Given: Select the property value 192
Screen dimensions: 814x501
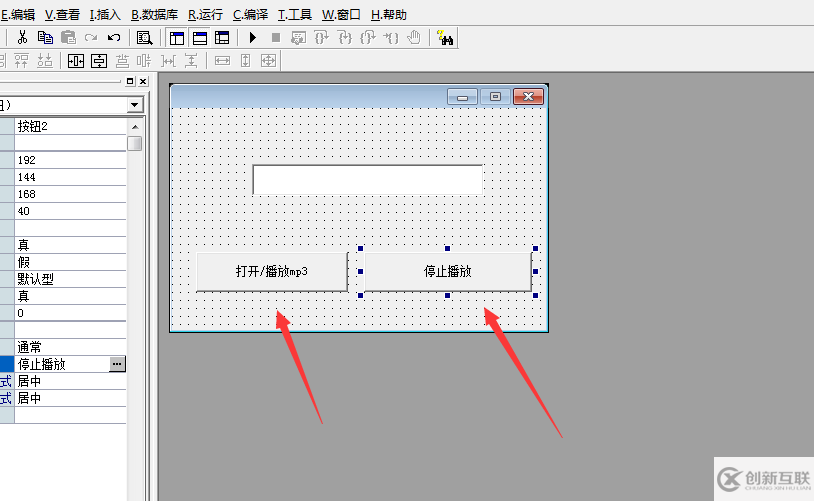Looking at the screenshot, I should [x=70, y=160].
